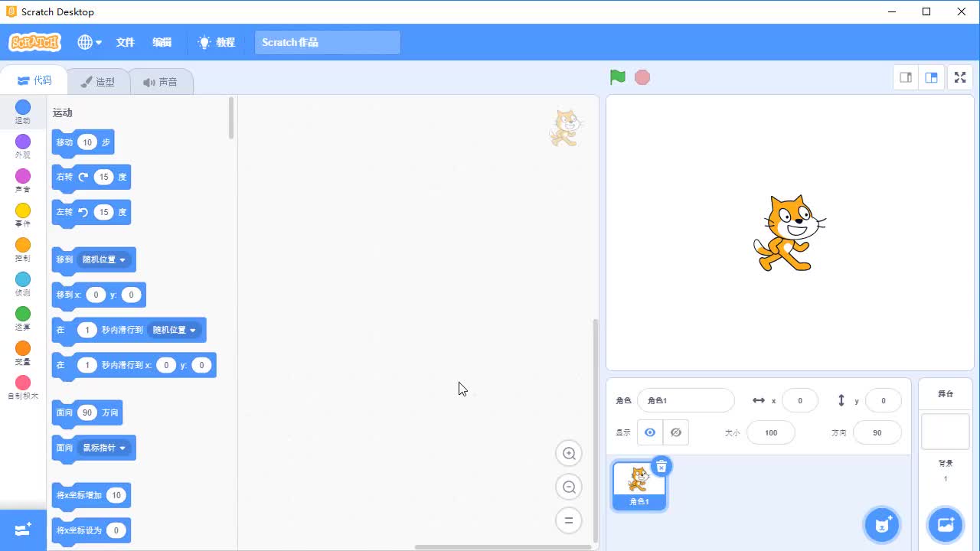Select the 事件 block category

click(23, 215)
